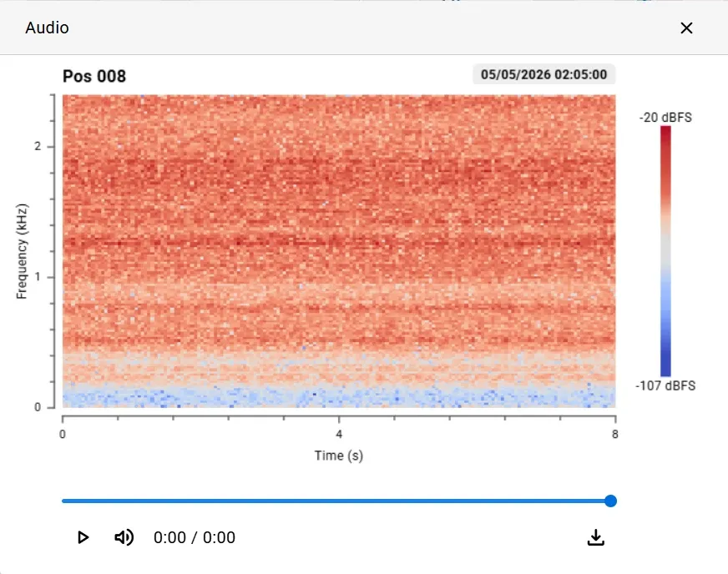The image size is (728, 574).
Task: Click the dBFS color scale bar
Action: [x=665, y=251]
